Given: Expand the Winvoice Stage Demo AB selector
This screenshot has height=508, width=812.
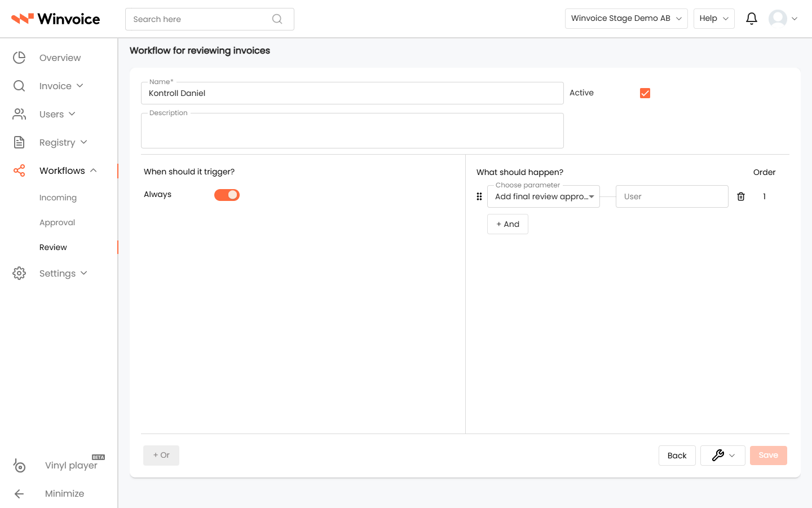Looking at the screenshot, I should pos(626,19).
